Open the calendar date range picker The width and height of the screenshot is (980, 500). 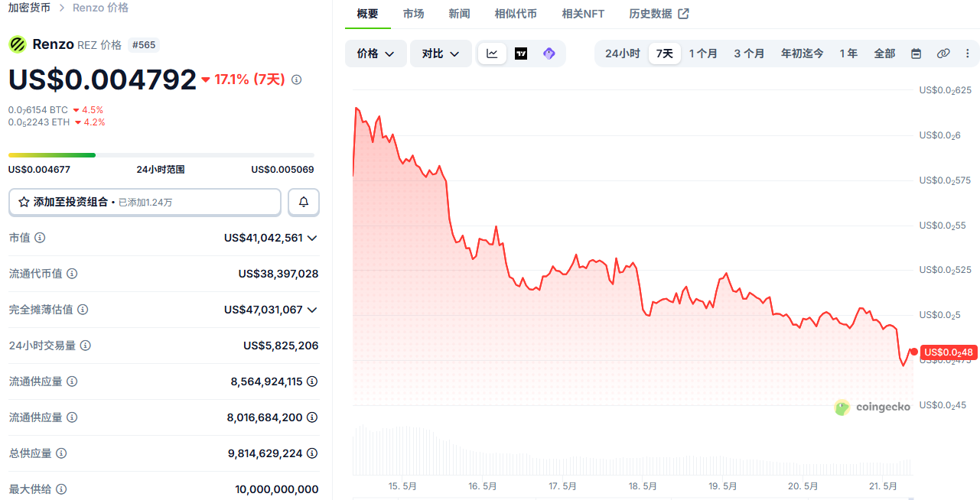coord(916,54)
